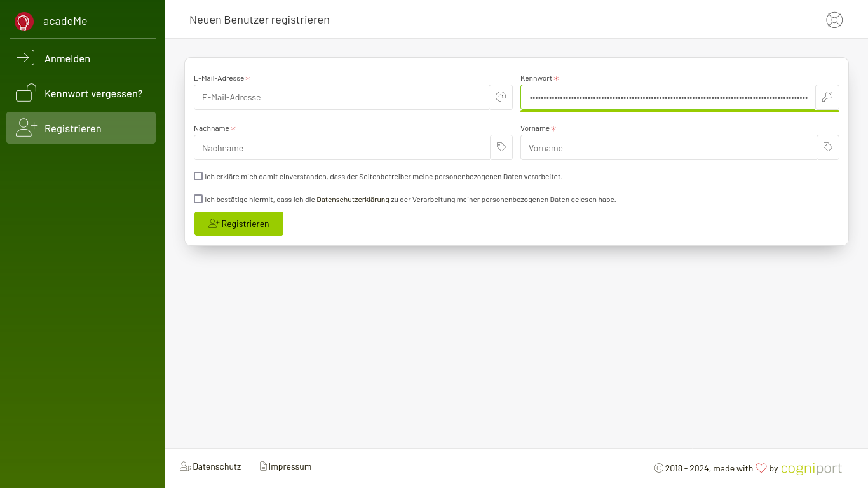Viewport: 868px width, 488px height.
Task: Open the Anmelden login page
Action: tap(81, 58)
